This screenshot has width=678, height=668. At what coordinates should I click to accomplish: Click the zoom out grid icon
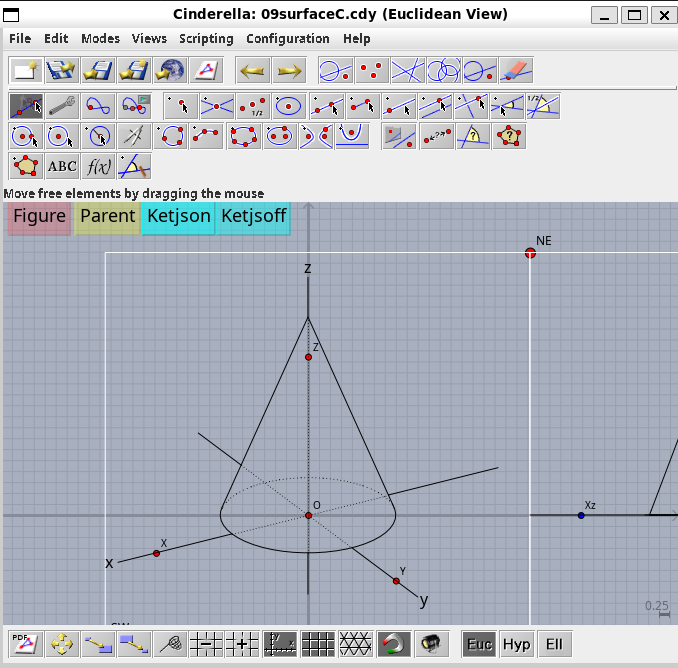(x=206, y=644)
